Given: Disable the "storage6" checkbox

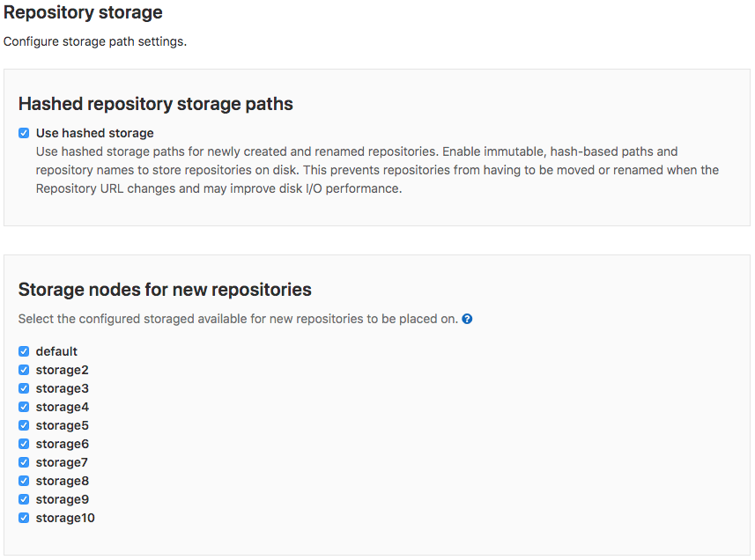Looking at the screenshot, I should point(24,444).
